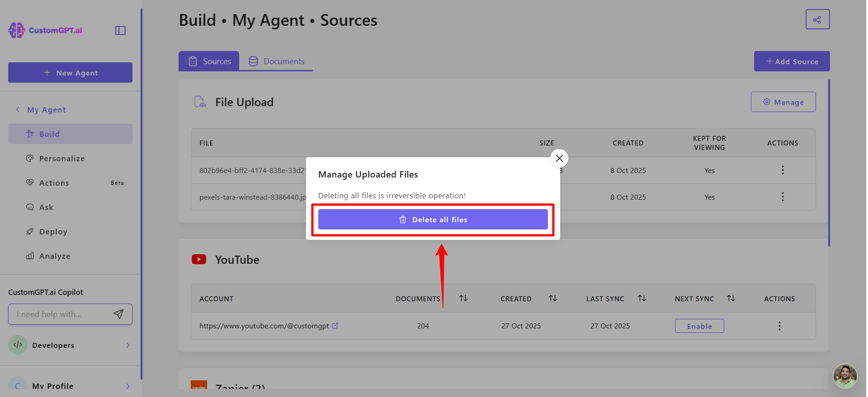This screenshot has width=868, height=397.
Task: Click the share icon button
Action: click(817, 19)
